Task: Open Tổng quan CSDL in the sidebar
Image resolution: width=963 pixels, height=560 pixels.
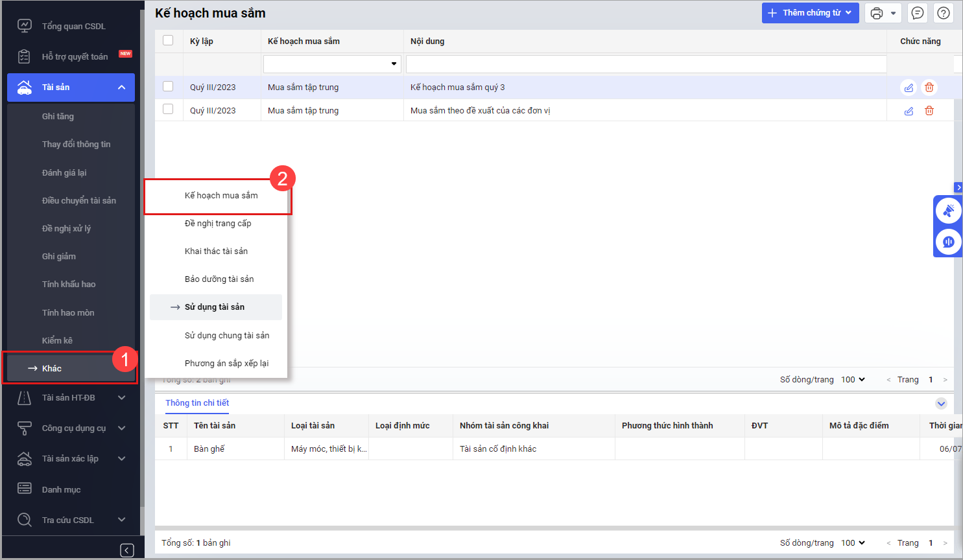Action: coord(73,27)
